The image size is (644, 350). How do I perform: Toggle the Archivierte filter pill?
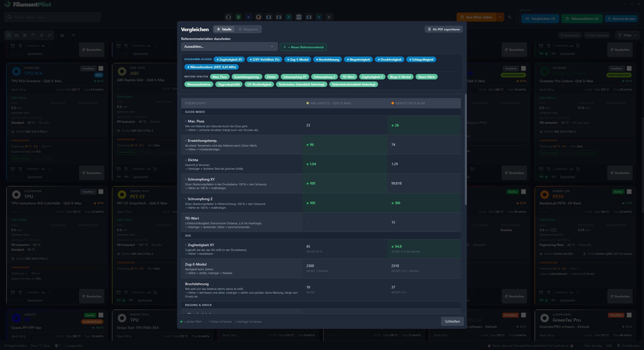[x=570, y=35]
